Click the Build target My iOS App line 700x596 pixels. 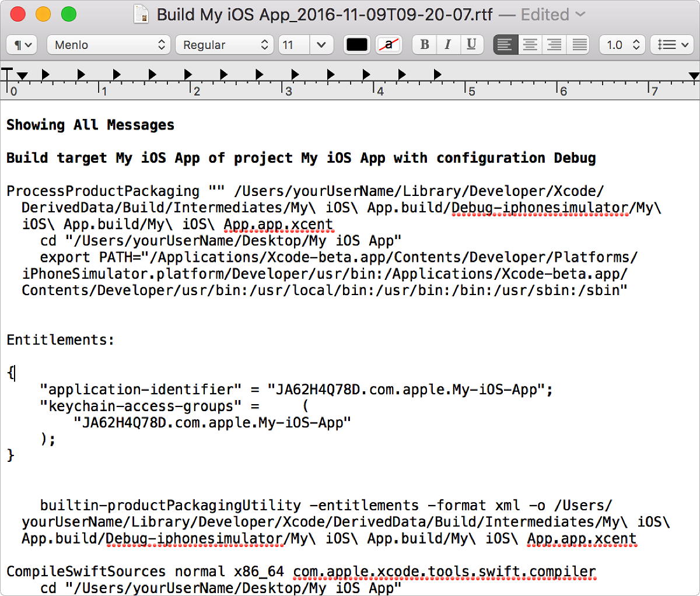tap(301, 158)
